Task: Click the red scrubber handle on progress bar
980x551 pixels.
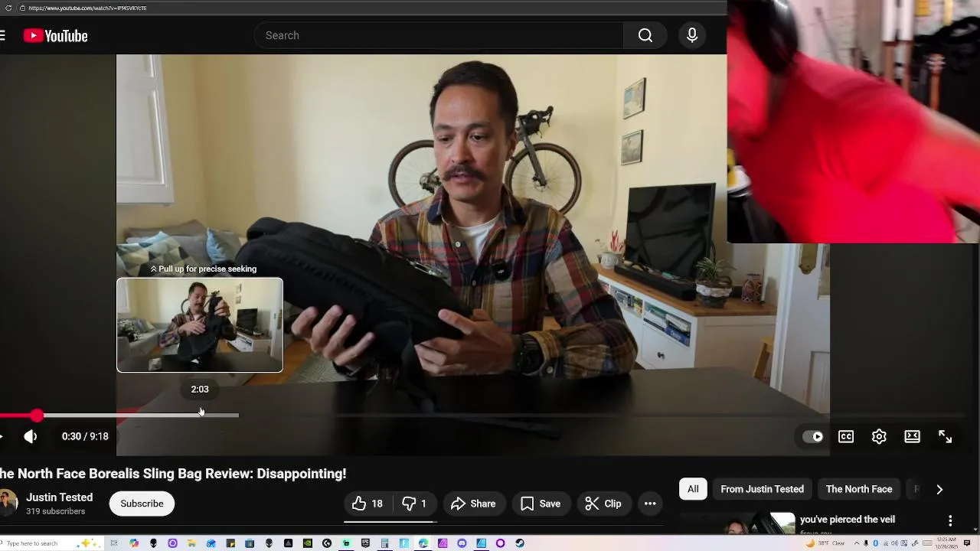Action: [37, 416]
